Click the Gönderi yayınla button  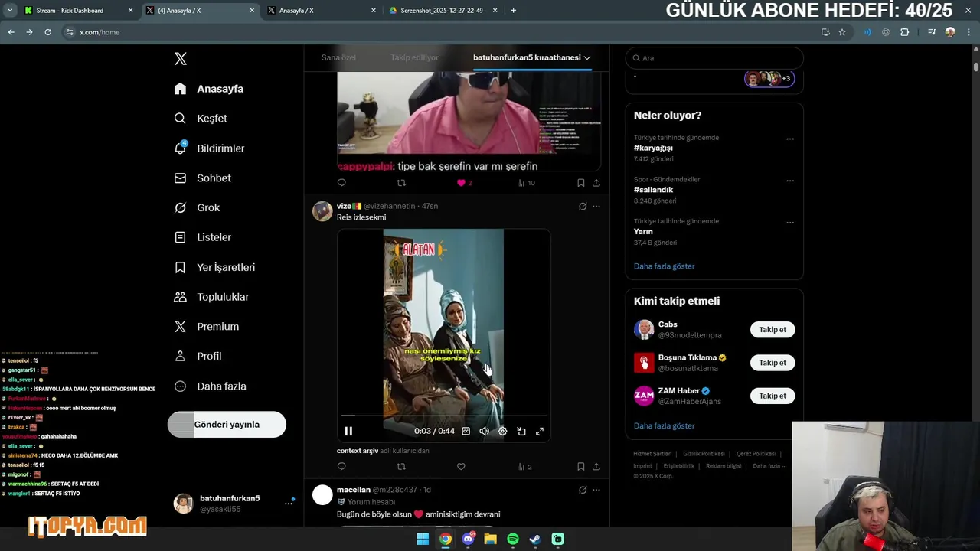click(227, 425)
